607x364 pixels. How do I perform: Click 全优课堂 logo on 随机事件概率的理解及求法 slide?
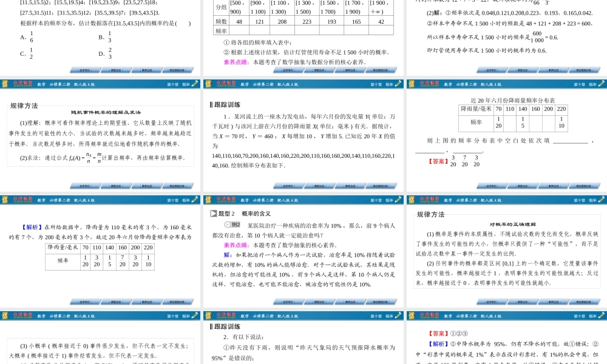coord(23,84)
